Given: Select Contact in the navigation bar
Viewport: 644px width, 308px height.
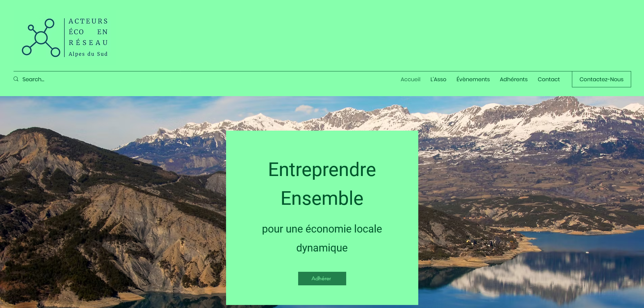Looking at the screenshot, I should click(549, 79).
